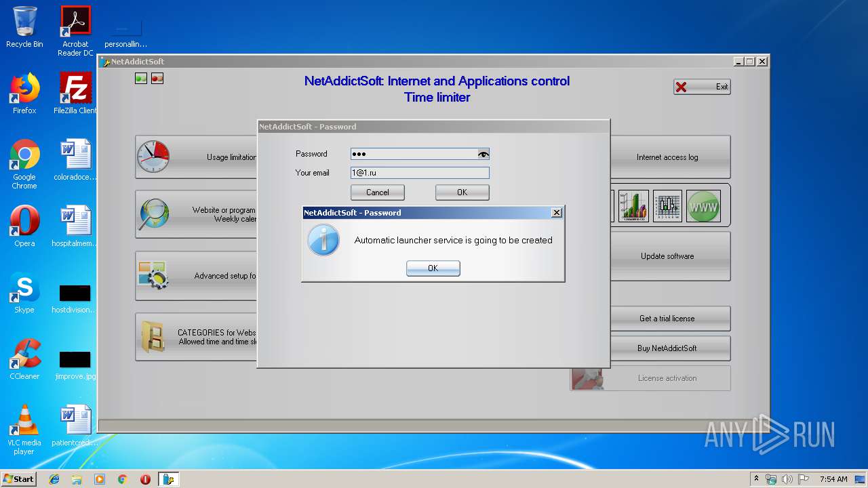Open Firefox desktop shortcut

click(24, 94)
